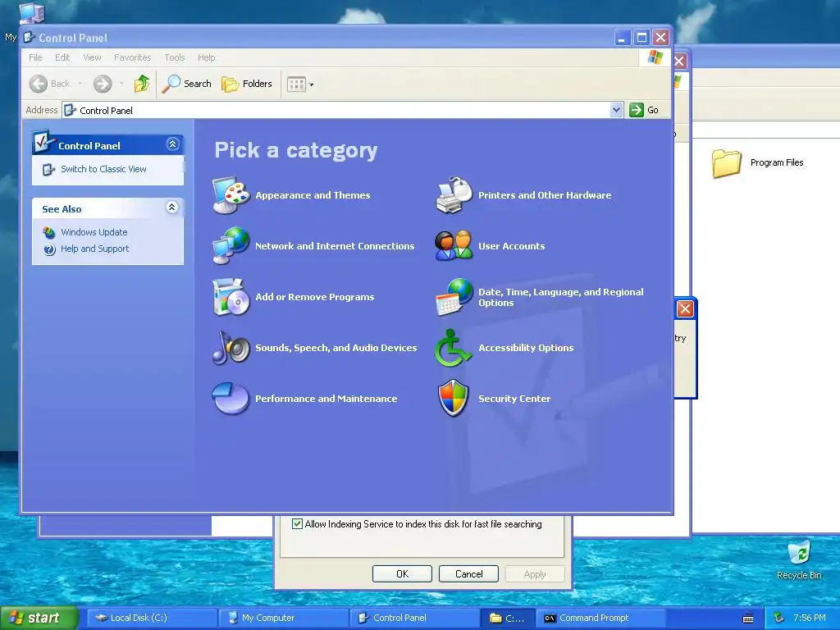Click the Forward arrow toolbar icon
The height and width of the screenshot is (630, 840).
(103, 84)
